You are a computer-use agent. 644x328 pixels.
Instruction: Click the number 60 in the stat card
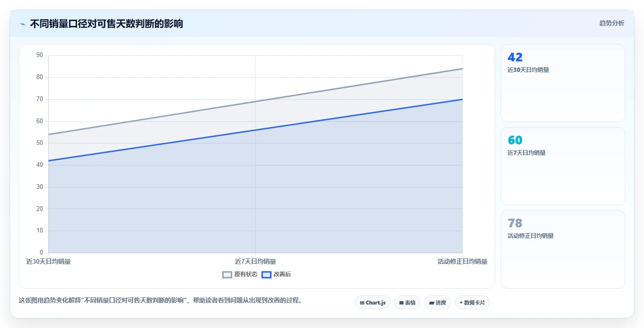515,140
